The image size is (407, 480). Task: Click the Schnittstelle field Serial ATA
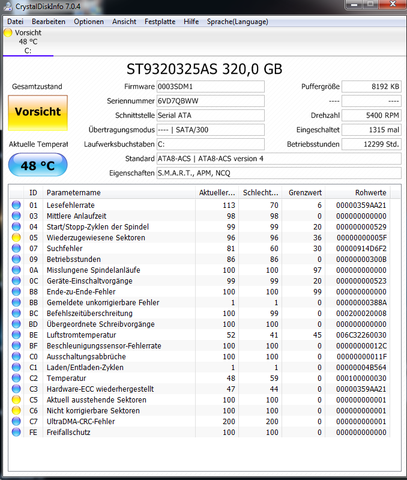pyautogui.click(x=211, y=115)
